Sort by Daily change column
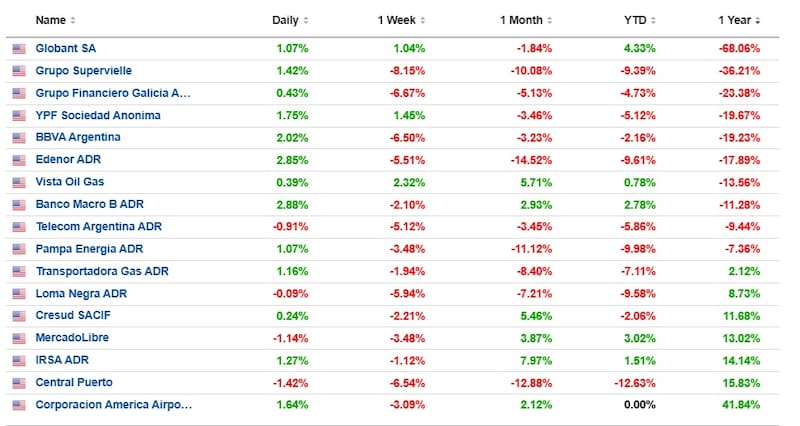The image size is (800, 426). (289, 20)
